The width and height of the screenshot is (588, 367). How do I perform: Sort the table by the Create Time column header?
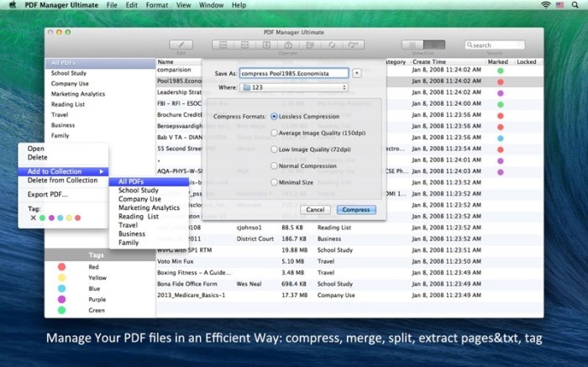(448, 62)
